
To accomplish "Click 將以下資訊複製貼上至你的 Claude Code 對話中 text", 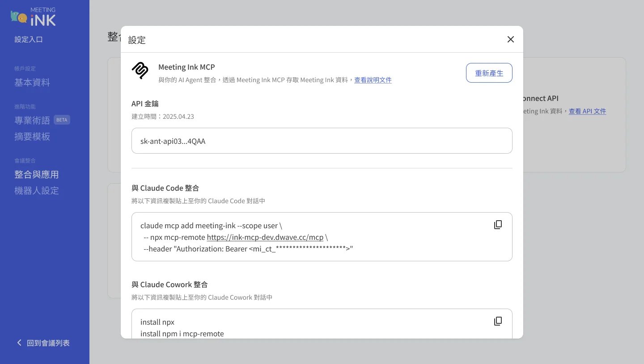I will click(198, 201).
